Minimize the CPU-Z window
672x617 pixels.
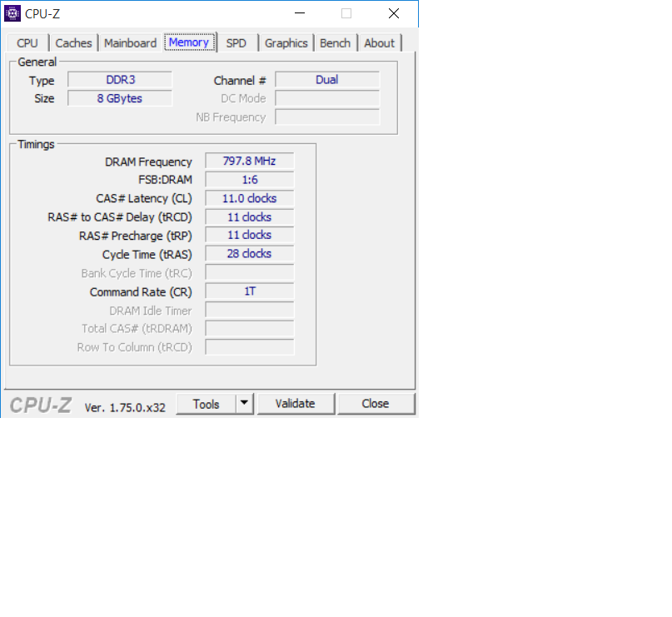tap(300, 13)
